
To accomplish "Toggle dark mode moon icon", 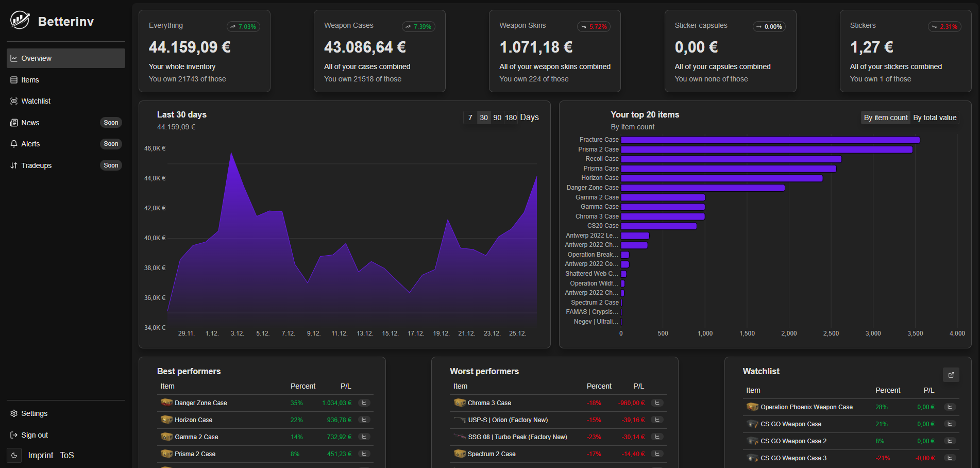I will pyautogui.click(x=14, y=455).
